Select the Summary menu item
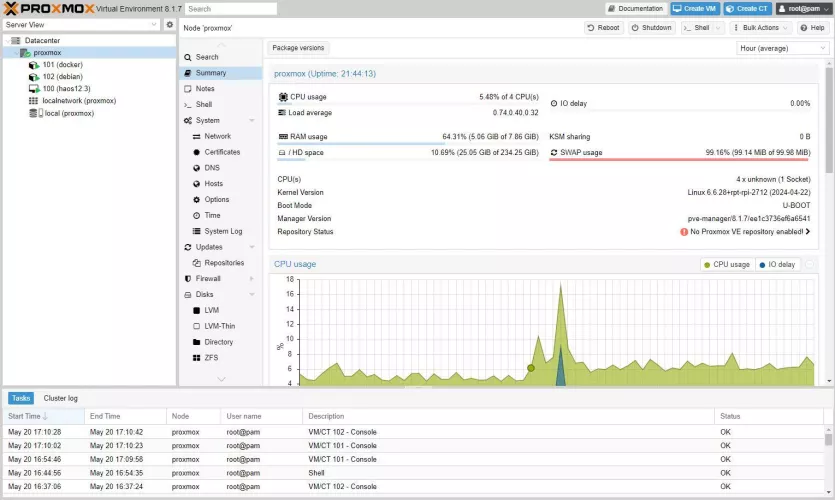 [x=220, y=73]
